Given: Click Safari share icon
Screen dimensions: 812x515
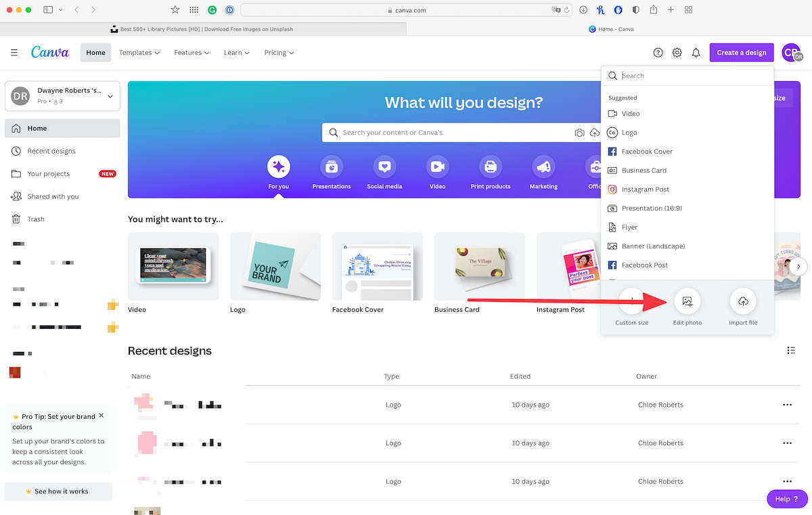Looking at the screenshot, I should pos(653,10).
